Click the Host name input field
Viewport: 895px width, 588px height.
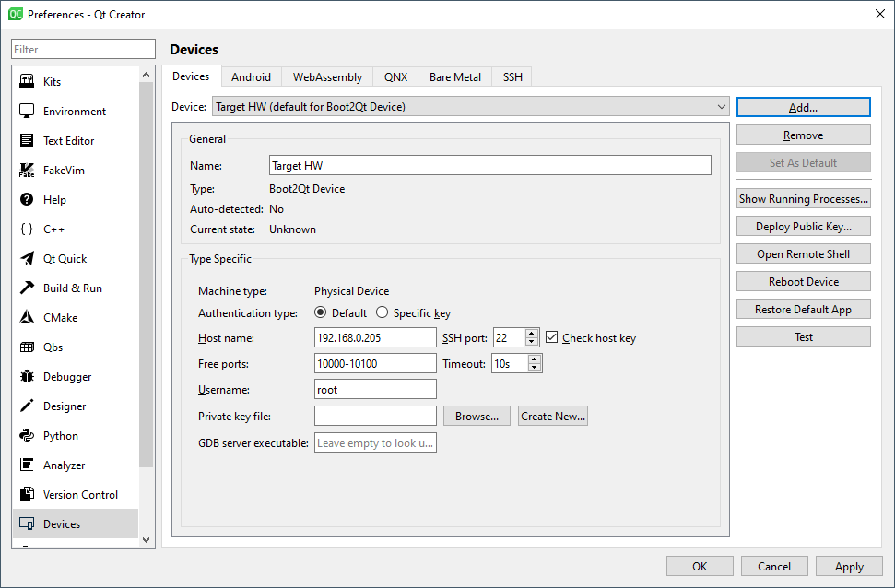pyautogui.click(x=375, y=338)
